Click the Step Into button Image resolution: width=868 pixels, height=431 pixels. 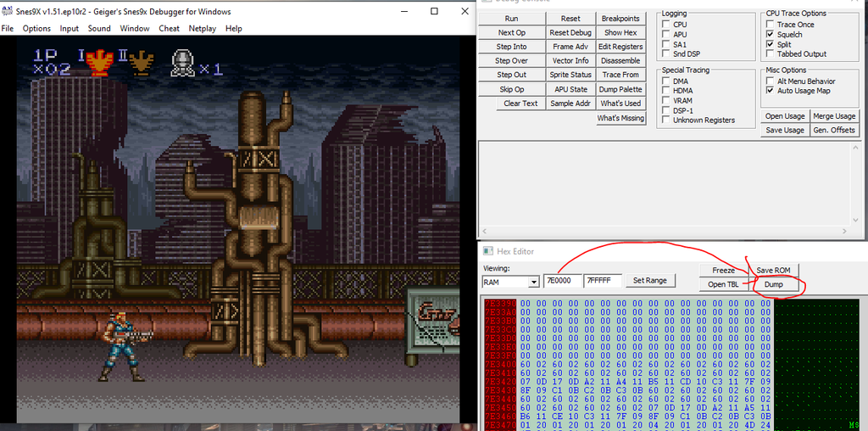(x=511, y=47)
